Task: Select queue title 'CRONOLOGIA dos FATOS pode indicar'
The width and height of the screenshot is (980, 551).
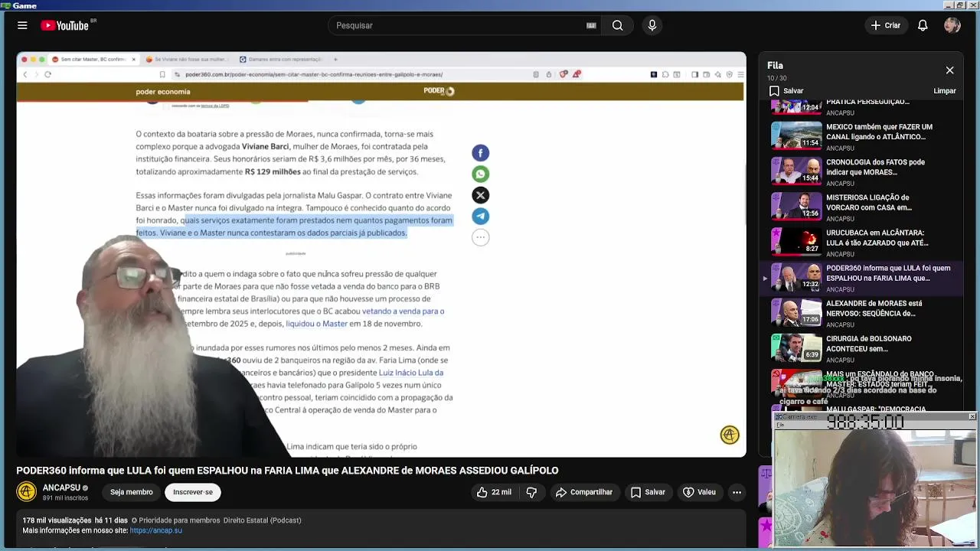Action: click(x=875, y=167)
